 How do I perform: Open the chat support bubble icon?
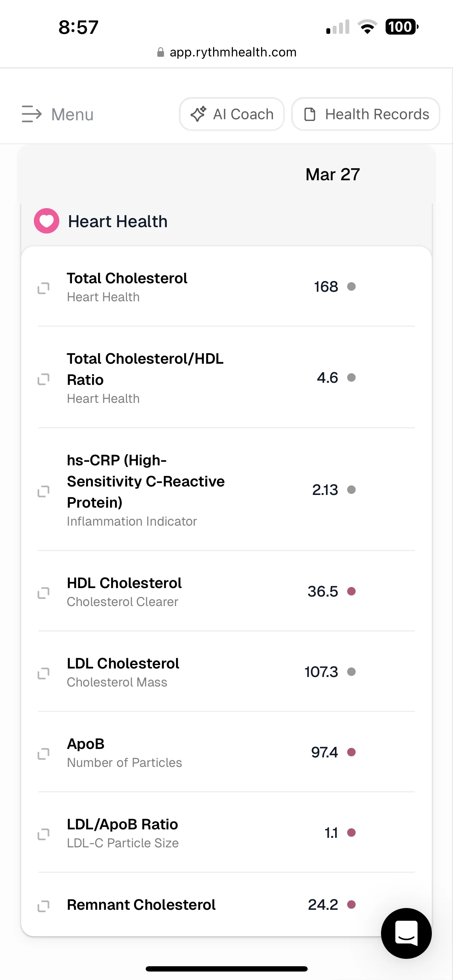(x=406, y=933)
